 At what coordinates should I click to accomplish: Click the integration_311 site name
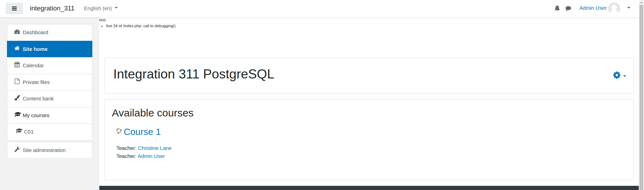pos(52,8)
